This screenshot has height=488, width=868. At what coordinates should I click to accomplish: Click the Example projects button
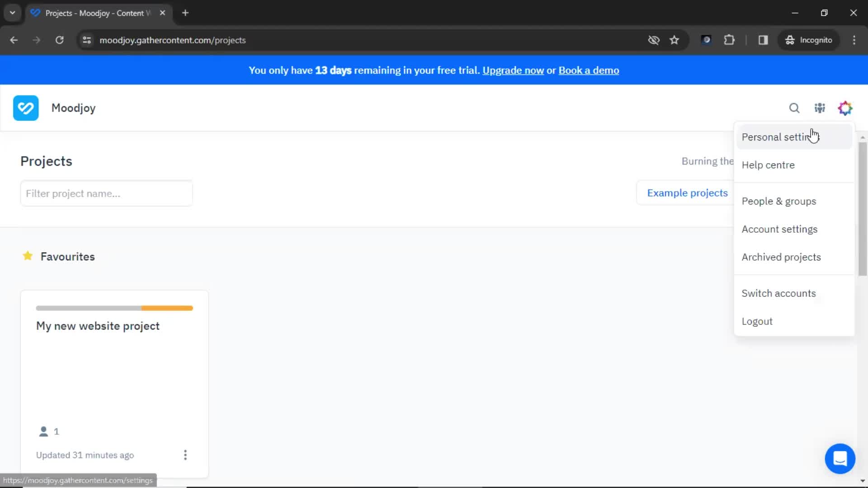point(687,193)
